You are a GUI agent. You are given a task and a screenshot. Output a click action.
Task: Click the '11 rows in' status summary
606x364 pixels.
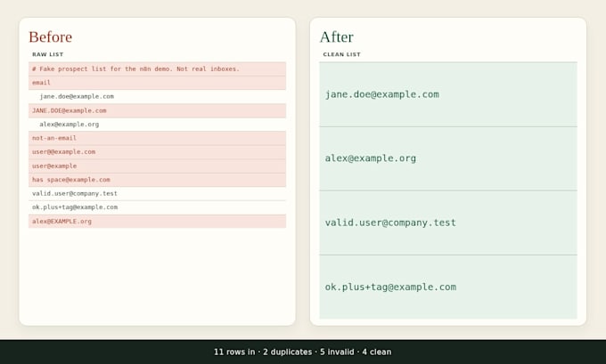(x=303, y=352)
